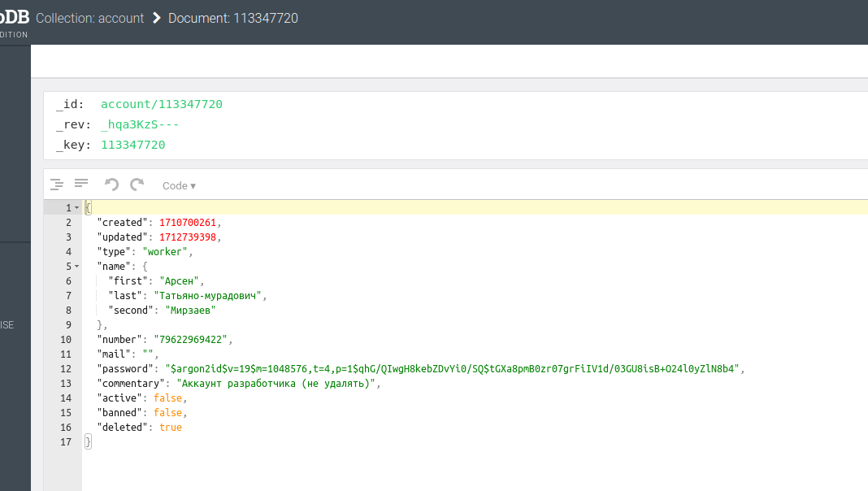This screenshot has height=491, width=868.
Task: Click the ArangoDB logo in the header
Action: (x=14, y=18)
